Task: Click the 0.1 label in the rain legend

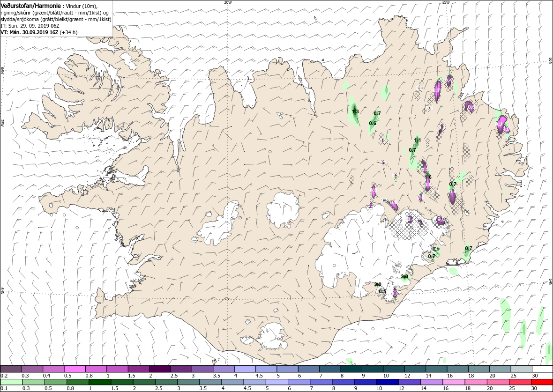Action: [x=4, y=388]
